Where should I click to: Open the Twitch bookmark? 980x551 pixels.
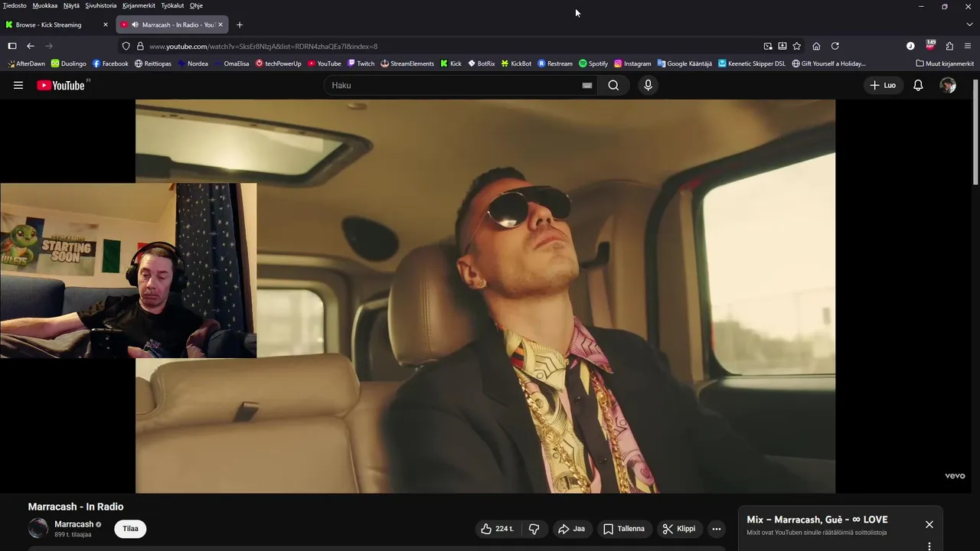(x=361, y=64)
